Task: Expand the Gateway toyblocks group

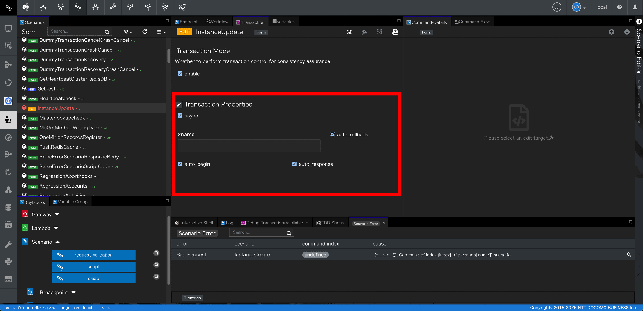Action: [x=57, y=214]
